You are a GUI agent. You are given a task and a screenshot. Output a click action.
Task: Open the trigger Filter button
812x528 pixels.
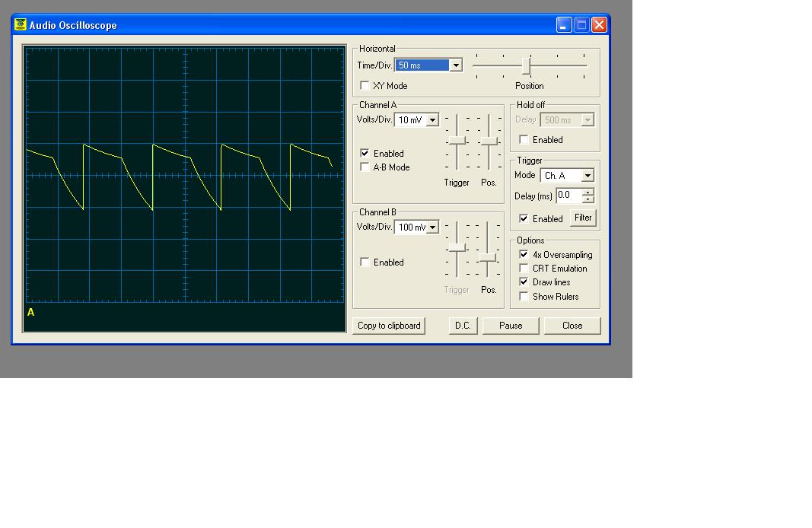[x=583, y=218]
